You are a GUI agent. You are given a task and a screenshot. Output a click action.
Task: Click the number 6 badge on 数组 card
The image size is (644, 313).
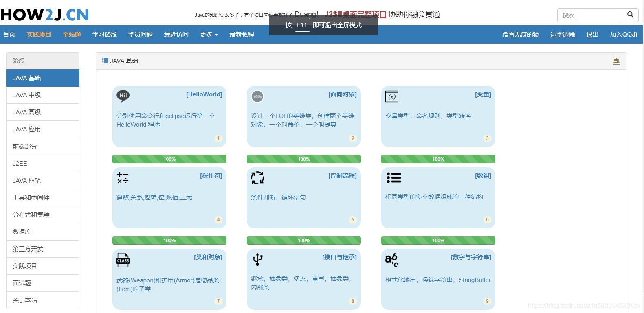click(x=487, y=220)
